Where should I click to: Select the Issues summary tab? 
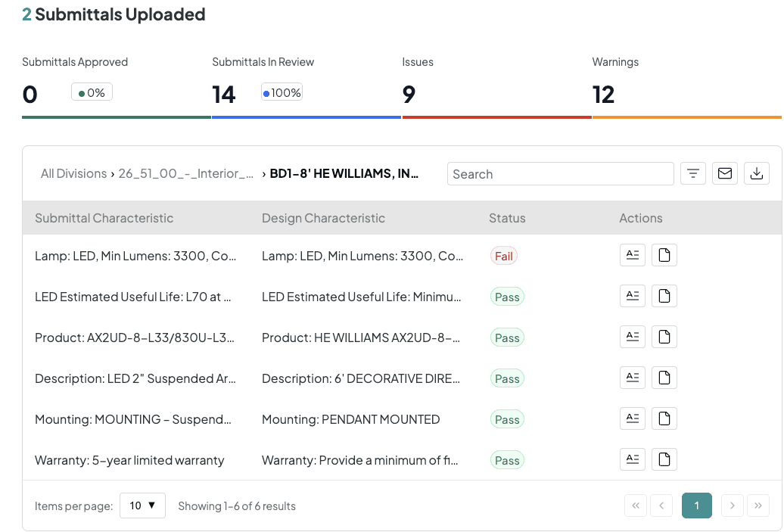click(x=497, y=86)
